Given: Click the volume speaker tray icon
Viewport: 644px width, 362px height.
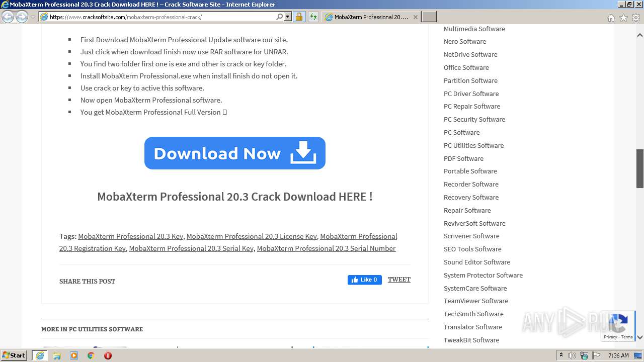Looking at the screenshot, I should point(572,355).
